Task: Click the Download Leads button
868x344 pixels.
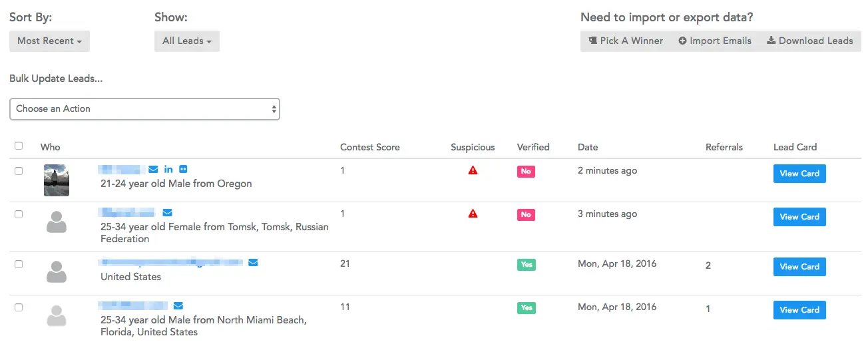Action: 809,41
